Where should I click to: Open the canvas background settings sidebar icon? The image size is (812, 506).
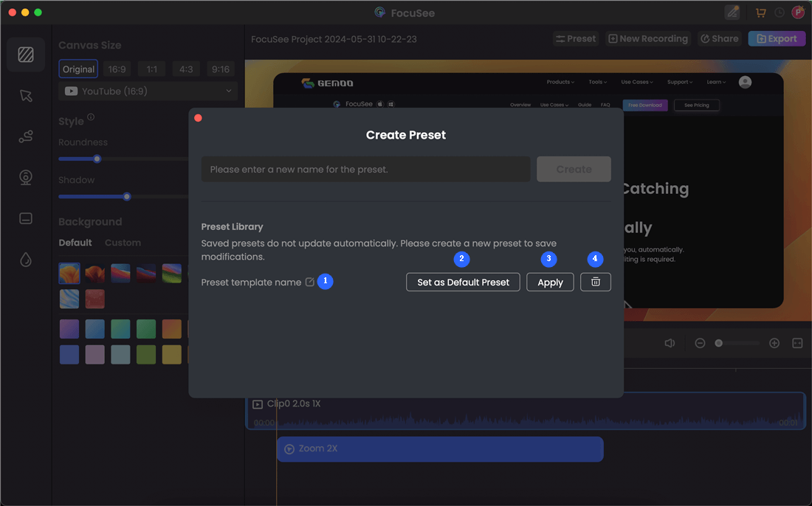pyautogui.click(x=26, y=55)
